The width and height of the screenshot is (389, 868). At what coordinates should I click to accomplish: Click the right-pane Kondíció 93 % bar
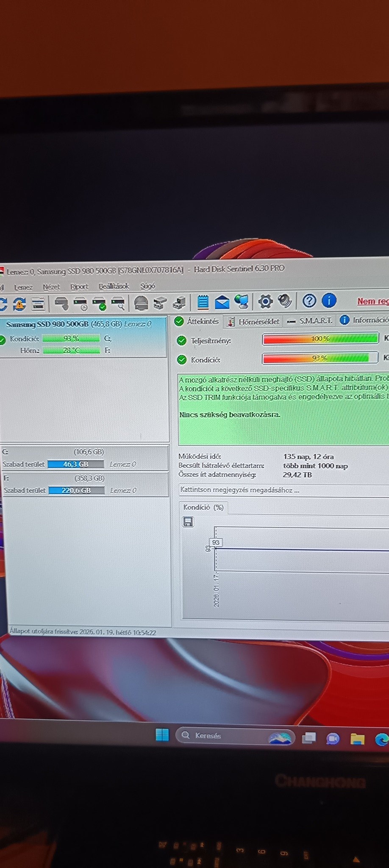[x=320, y=358]
